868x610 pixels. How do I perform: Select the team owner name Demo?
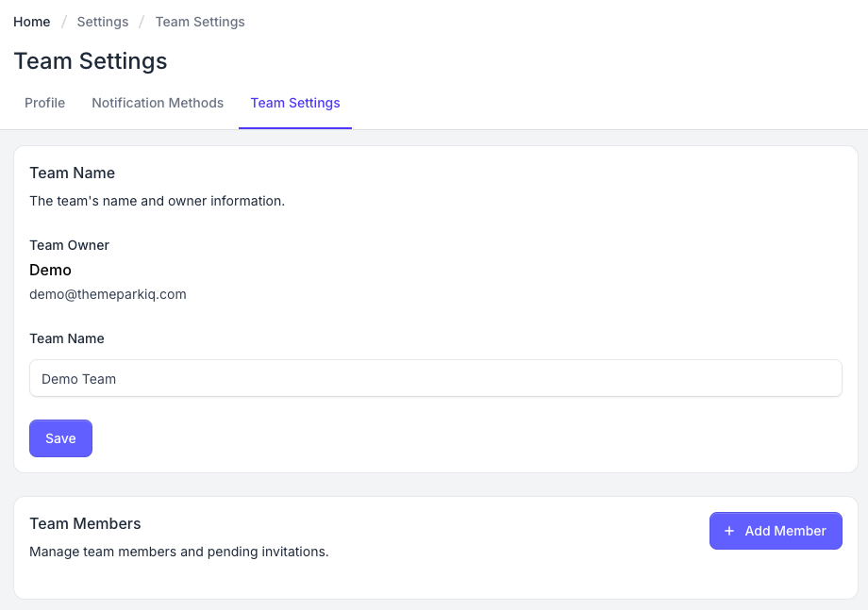[50, 270]
